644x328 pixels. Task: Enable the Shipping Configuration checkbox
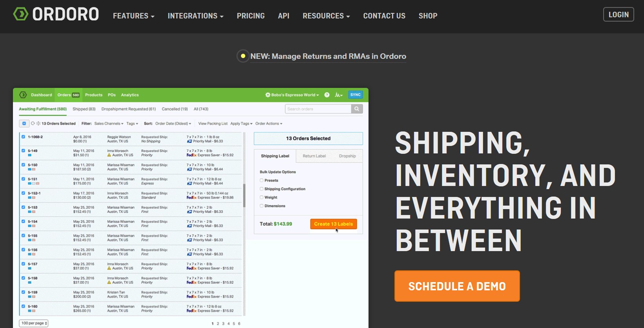tap(261, 189)
